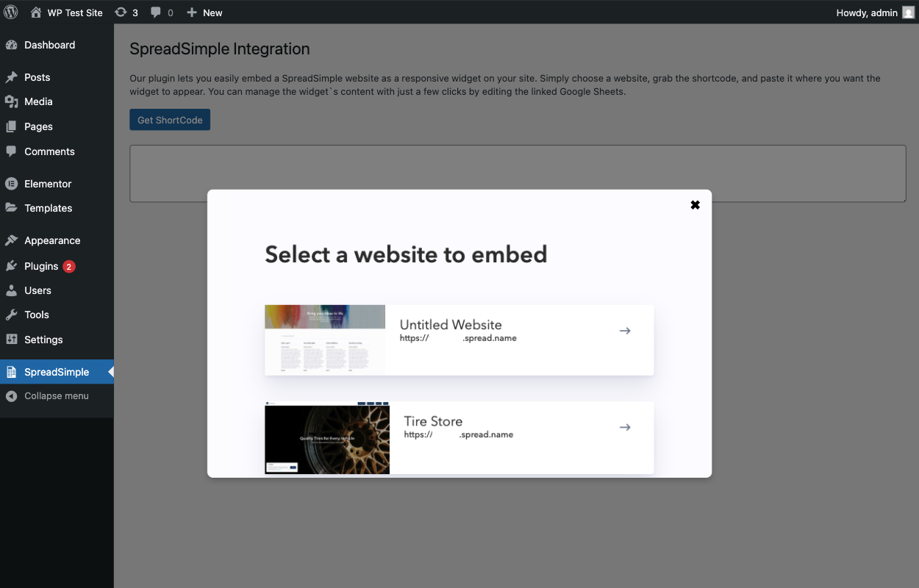Click the Untitled Website title text
The height and width of the screenshot is (588, 919).
point(451,324)
